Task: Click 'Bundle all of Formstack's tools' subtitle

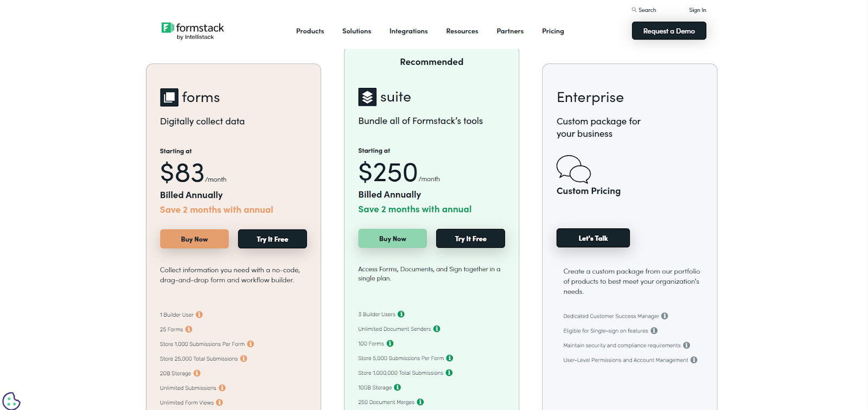Action: pyautogui.click(x=420, y=121)
